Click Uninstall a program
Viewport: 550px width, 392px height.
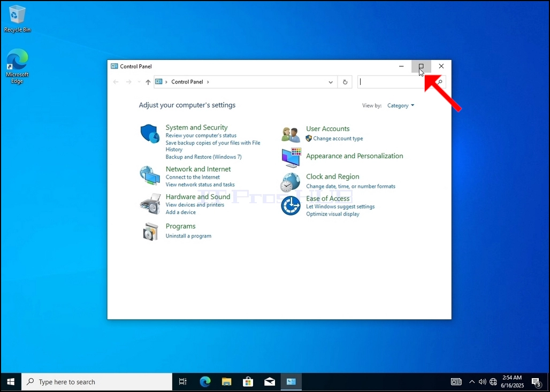[x=188, y=236]
